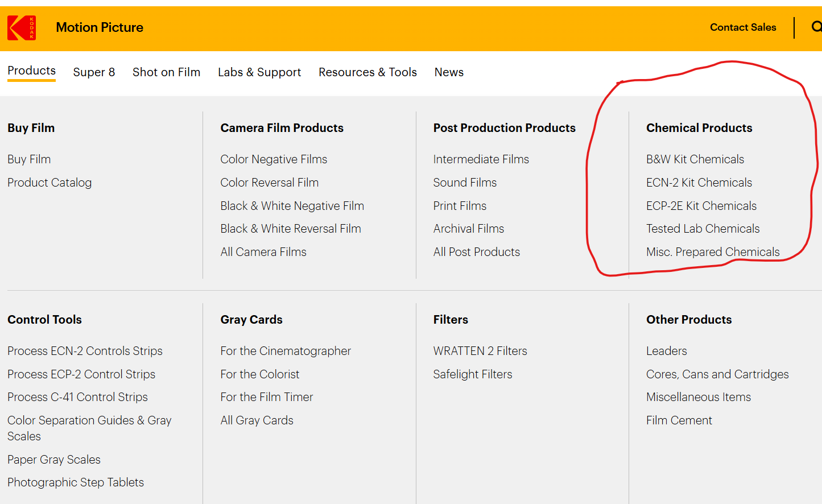This screenshot has height=504, width=822.
Task: Click the Kodak logo icon
Action: tap(22, 28)
